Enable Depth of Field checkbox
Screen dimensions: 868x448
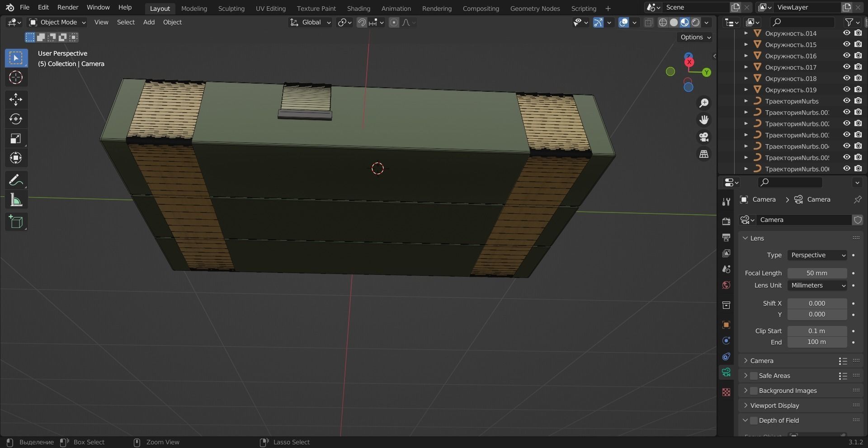tap(754, 420)
